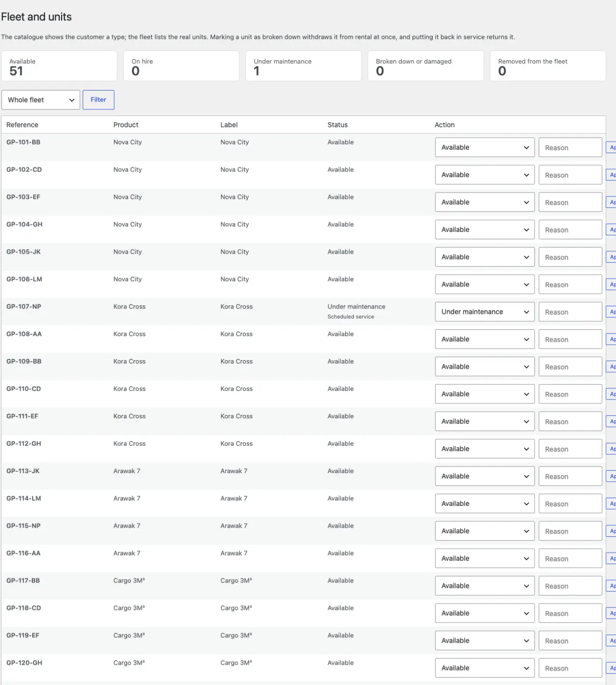Click the Reason field for GP-119-EF
The height and width of the screenshot is (685, 616).
click(x=570, y=641)
